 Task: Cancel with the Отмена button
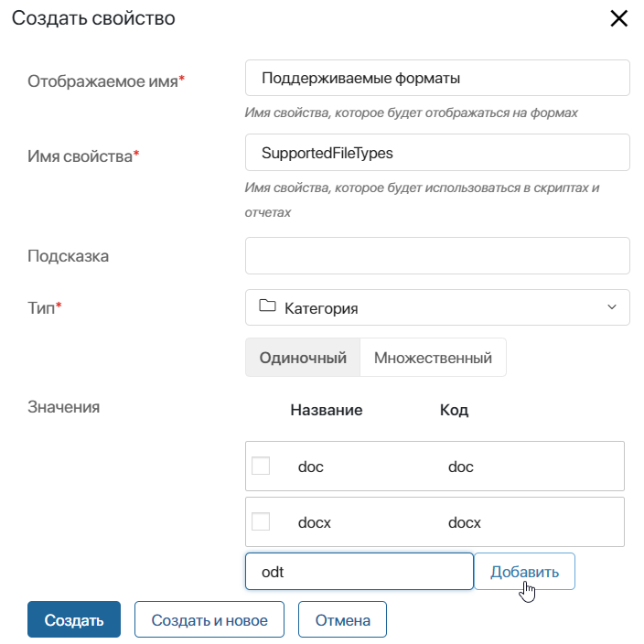click(x=343, y=620)
